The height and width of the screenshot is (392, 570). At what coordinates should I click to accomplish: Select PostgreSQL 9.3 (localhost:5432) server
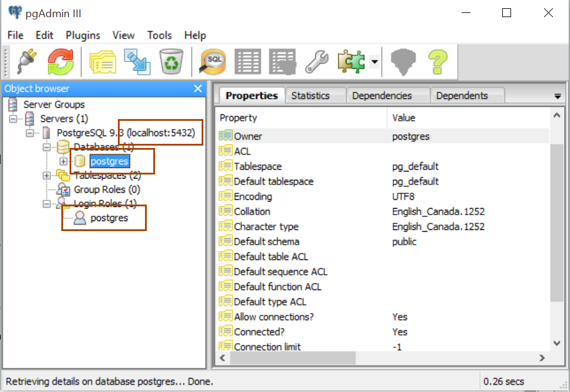point(126,133)
